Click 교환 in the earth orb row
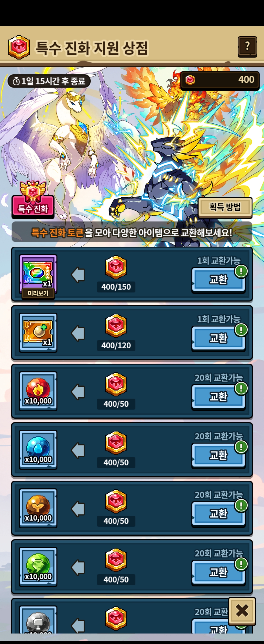This screenshot has width=264, height=644. (x=219, y=514)
